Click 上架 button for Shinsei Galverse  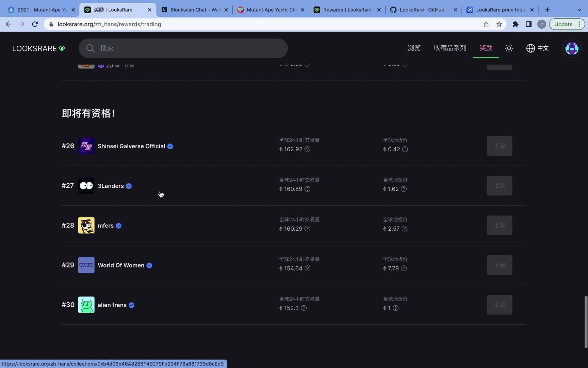pos(499,146)
